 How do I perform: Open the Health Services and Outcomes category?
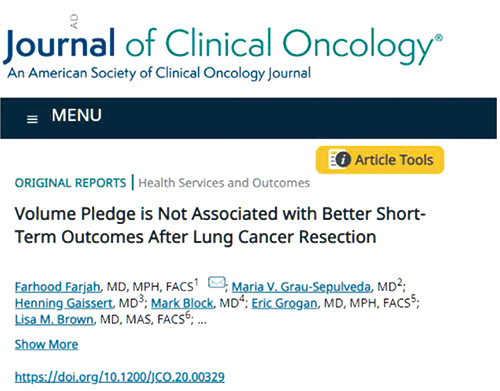224,183
